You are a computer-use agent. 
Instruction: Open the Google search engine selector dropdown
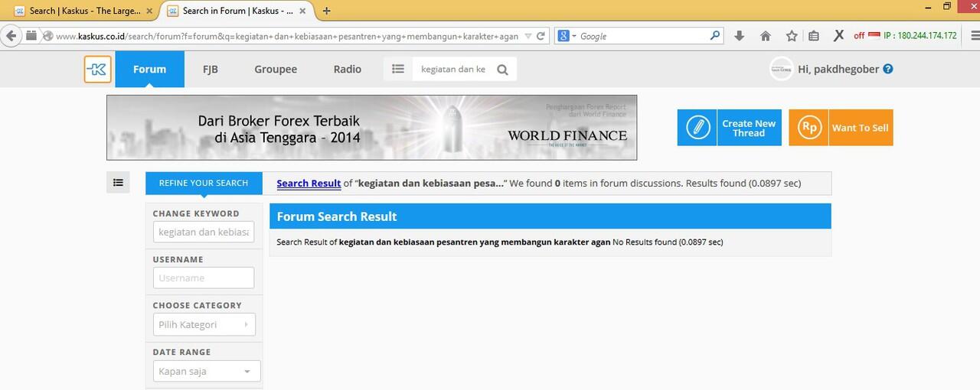567,36
